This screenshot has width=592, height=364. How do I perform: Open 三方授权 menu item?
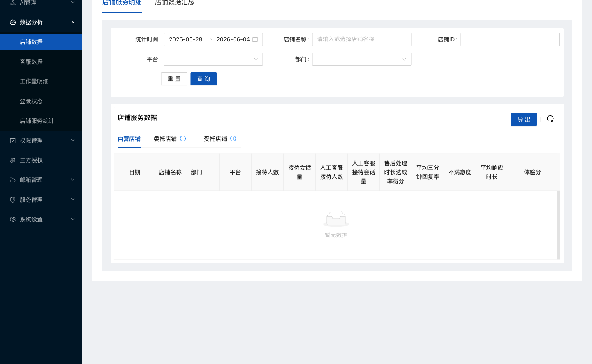pos(41,160)
